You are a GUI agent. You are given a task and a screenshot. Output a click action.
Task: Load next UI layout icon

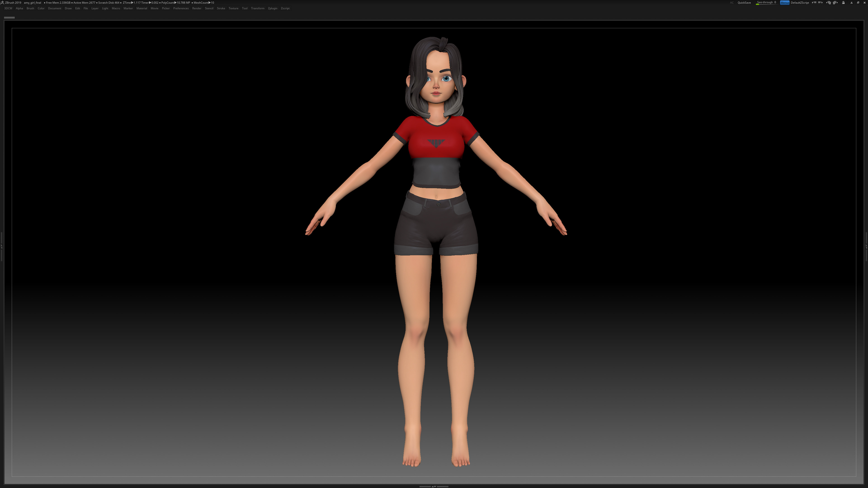[x=835, y=3]
